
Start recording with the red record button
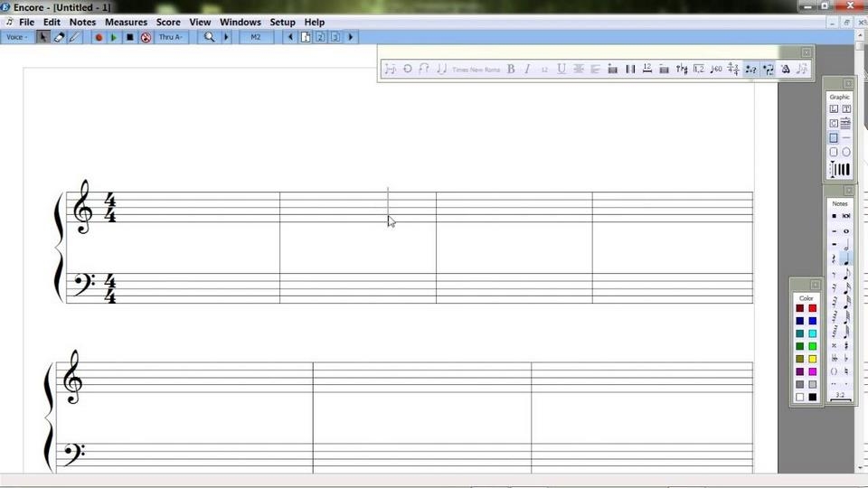(99, 37)
